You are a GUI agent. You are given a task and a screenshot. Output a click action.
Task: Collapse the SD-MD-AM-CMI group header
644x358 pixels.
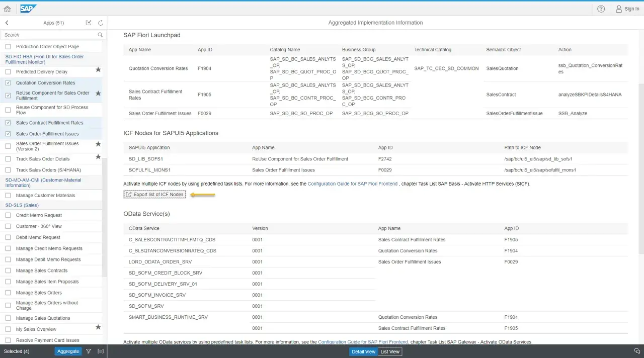click(x=51, y=183)
